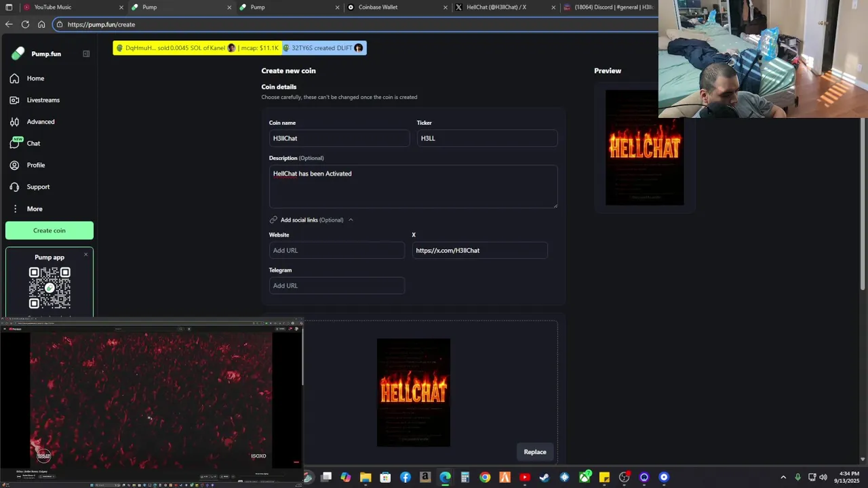Viewport: 868px width, 488px height.
Task: Open the Advanced sidebar section
Action: click(49, 122)
